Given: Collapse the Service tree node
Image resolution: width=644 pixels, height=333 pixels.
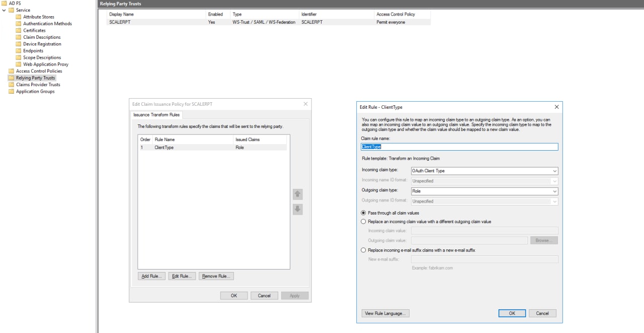Looking at the screenshot, I should pos(4,10).
